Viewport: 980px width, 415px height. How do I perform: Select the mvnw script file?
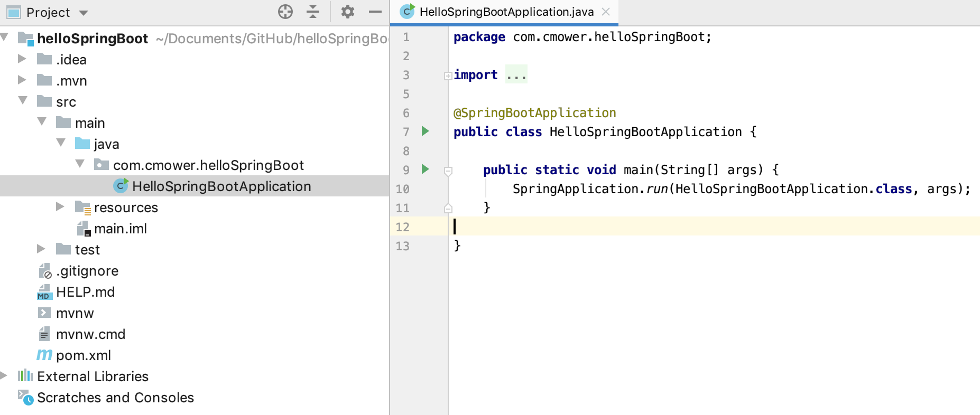click(75, 313)
